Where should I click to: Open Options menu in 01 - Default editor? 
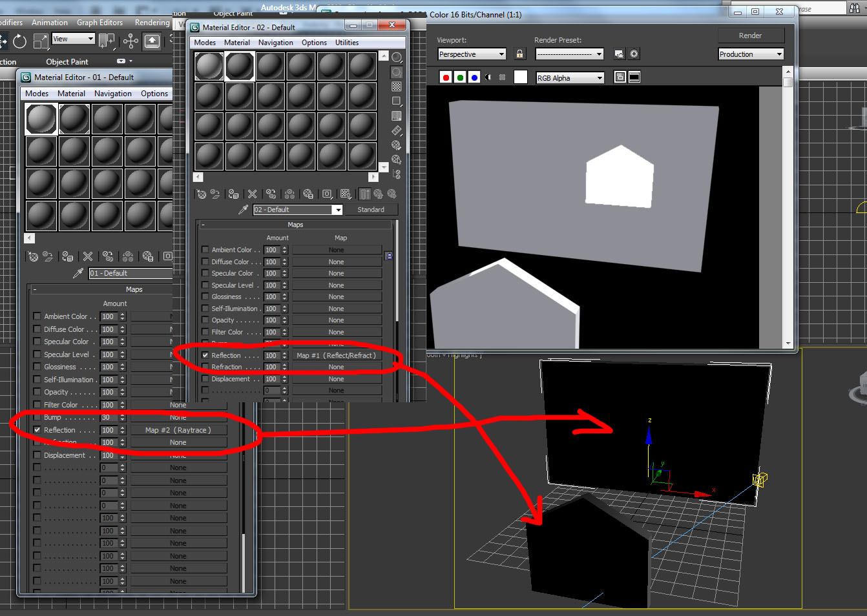154,94
